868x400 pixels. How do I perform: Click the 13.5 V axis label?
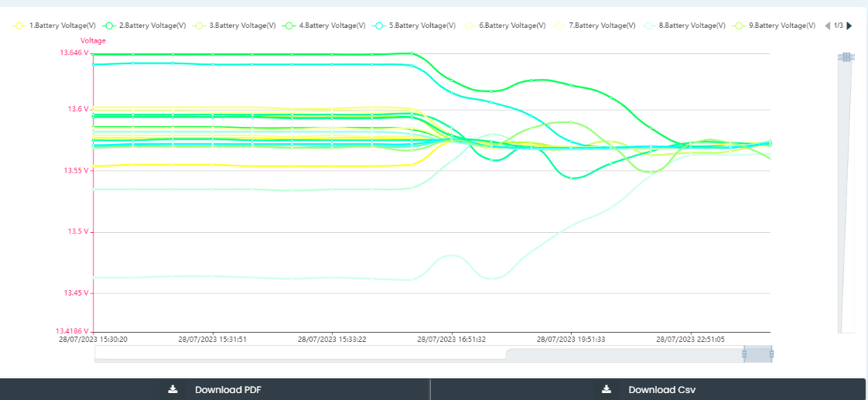(78, 232)
